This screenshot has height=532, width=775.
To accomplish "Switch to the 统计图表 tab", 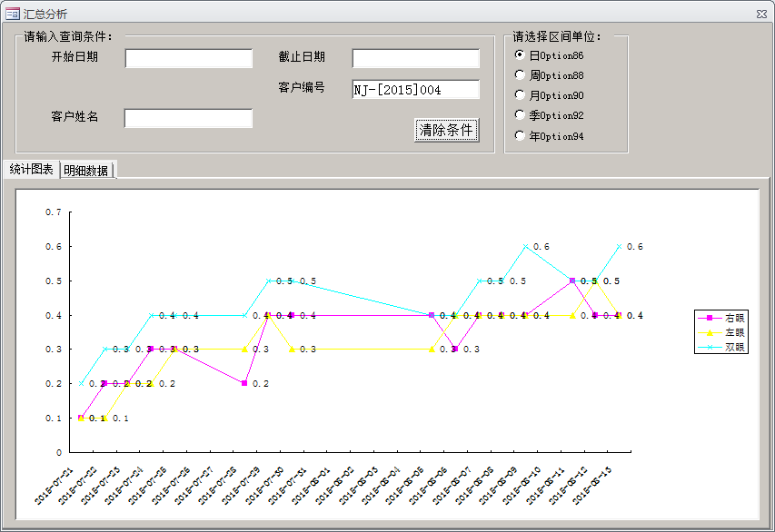I will tap(31, 170).
